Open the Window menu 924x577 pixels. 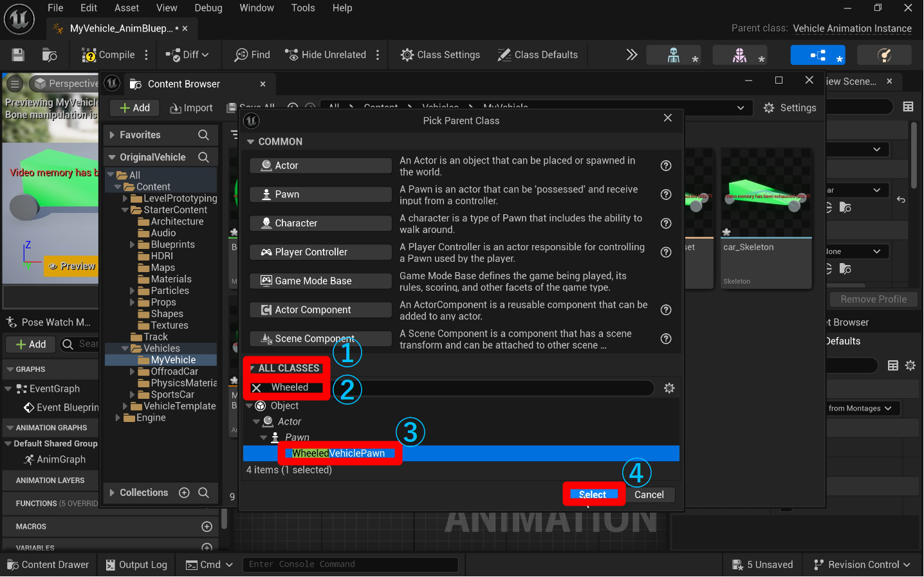(x=257, y=8)
